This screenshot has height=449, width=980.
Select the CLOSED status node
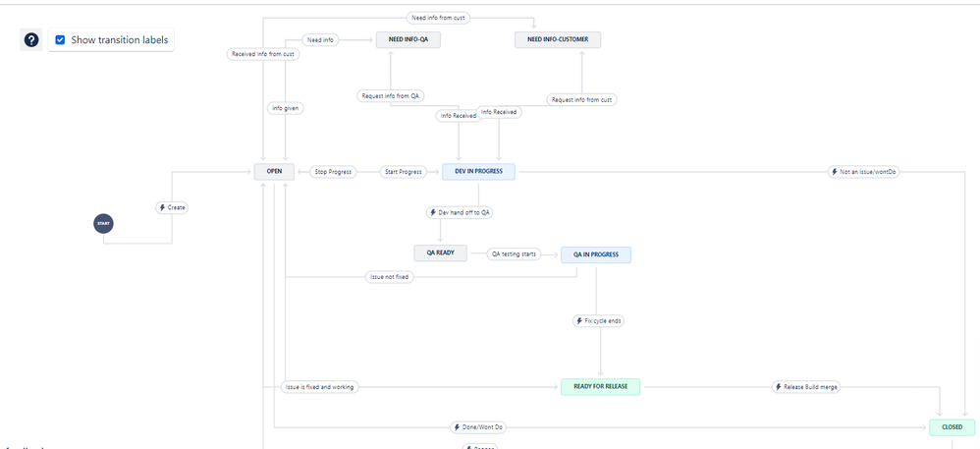click(x=953, y=427)
